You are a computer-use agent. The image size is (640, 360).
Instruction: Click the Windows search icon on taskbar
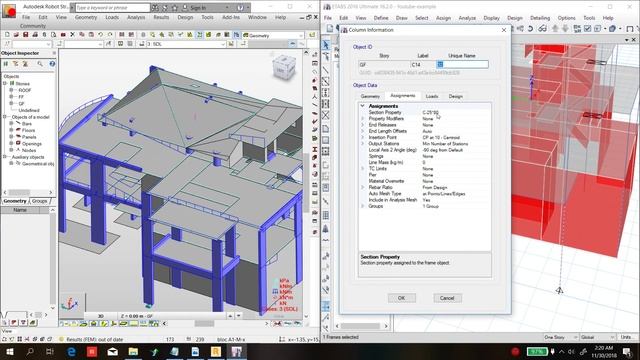[x=30, y=351]
